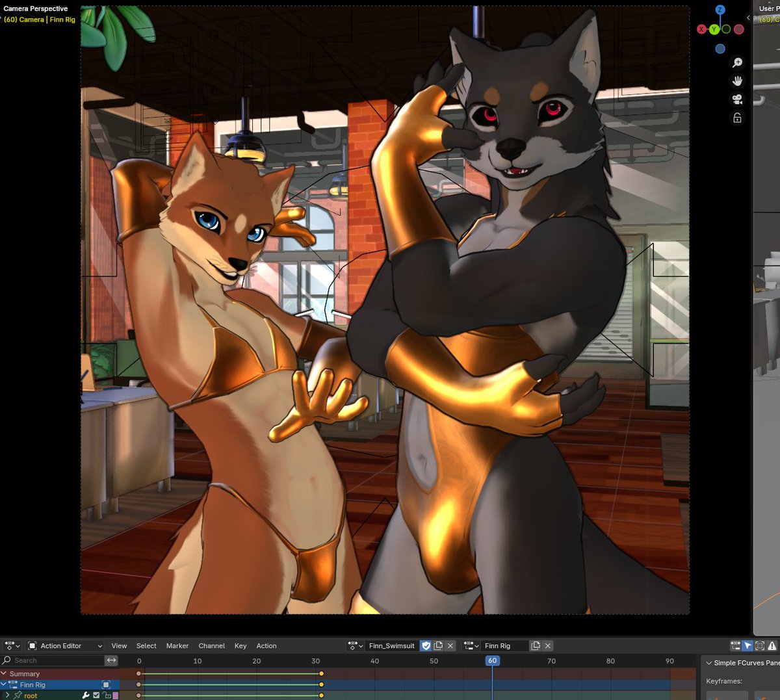The image size is (780, 700).
Task: Open the Select menu in the Action Editor
Action: point(146,645)
